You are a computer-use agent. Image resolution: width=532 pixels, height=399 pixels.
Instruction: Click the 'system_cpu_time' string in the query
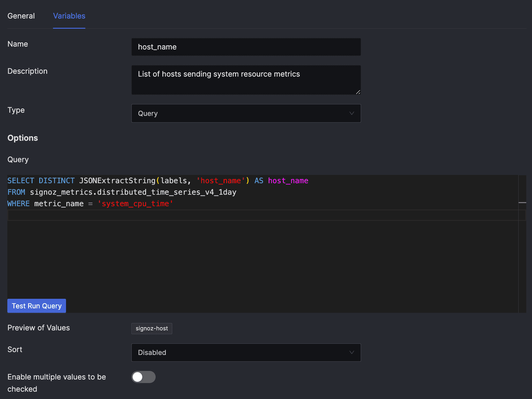coord(135,204)
